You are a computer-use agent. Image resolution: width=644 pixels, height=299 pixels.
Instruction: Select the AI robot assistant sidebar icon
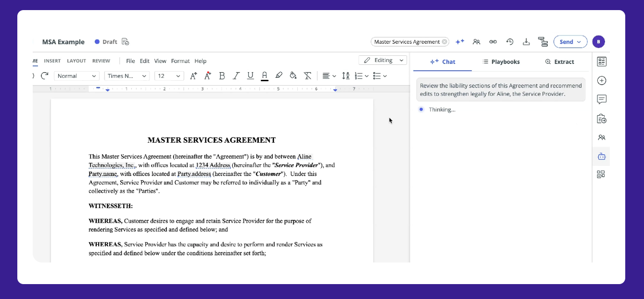(601, 156)
